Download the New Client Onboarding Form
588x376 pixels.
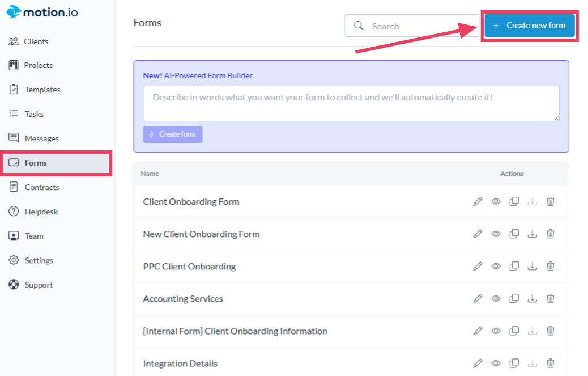tap(532, 234)
